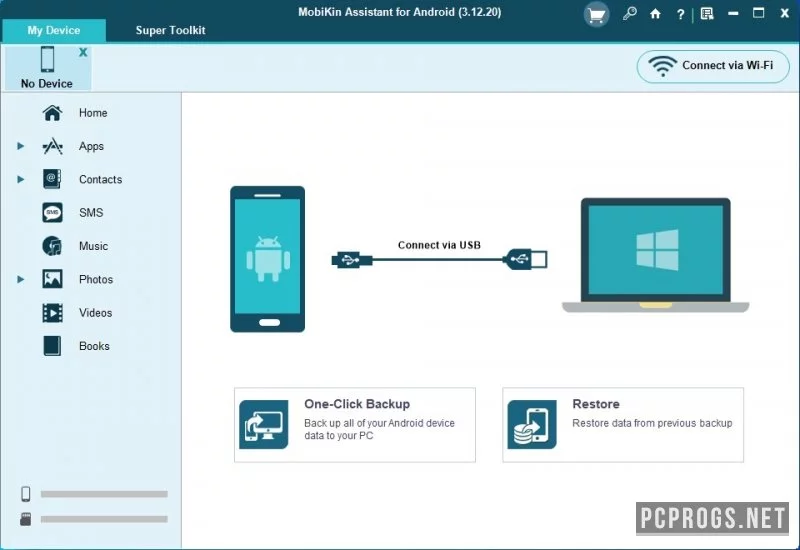Open the home page icon in title bar
The image size is (800, 550).
point(655,14)
